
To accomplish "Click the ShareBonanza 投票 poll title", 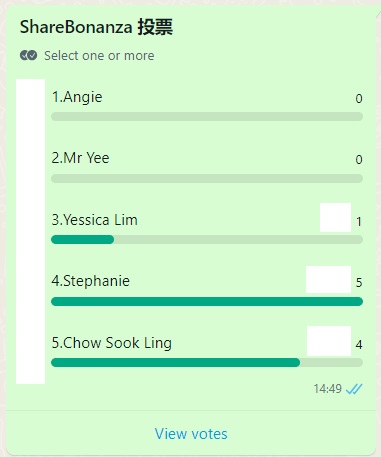I will 96,27.
